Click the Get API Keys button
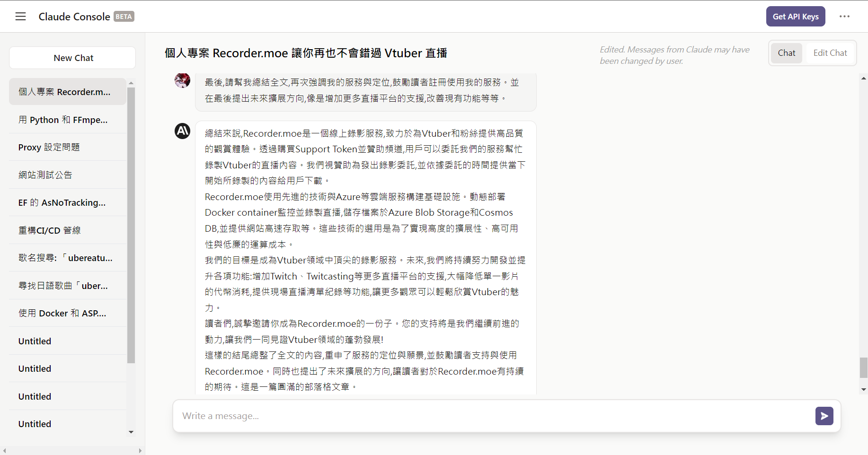 point(795,17)
